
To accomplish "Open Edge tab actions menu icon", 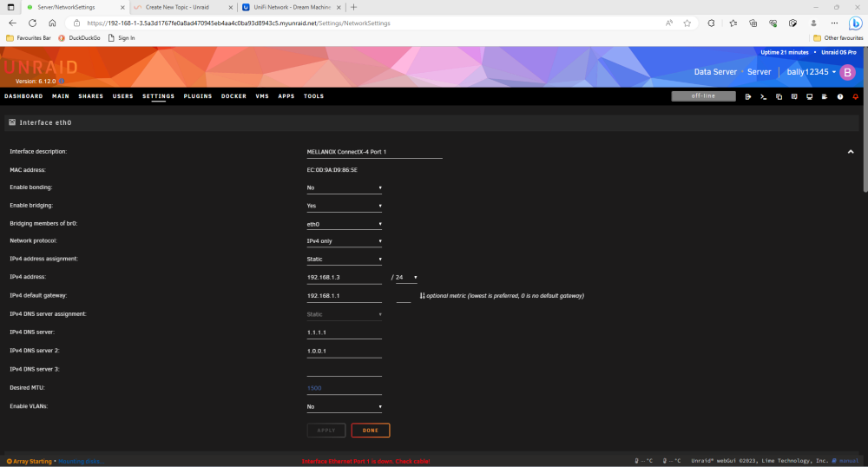I will point(10,7).
